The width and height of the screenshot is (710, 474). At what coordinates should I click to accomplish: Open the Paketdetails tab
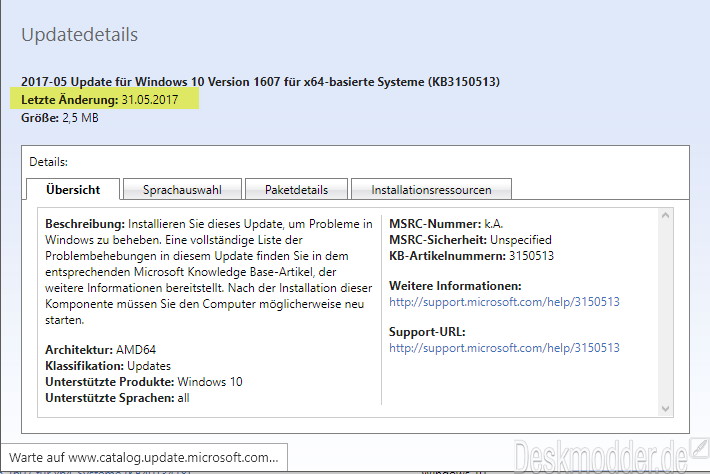(x=296, y=190)
